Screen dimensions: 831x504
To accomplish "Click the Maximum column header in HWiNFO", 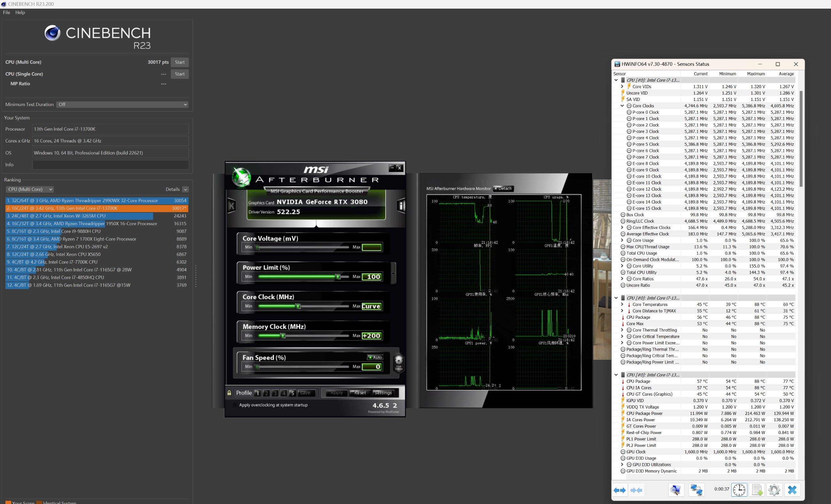I will coord(752,74).
